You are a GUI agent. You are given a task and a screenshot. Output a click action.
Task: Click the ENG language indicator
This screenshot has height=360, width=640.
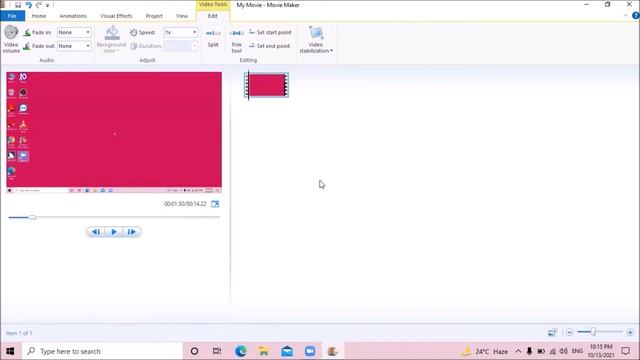577,351
